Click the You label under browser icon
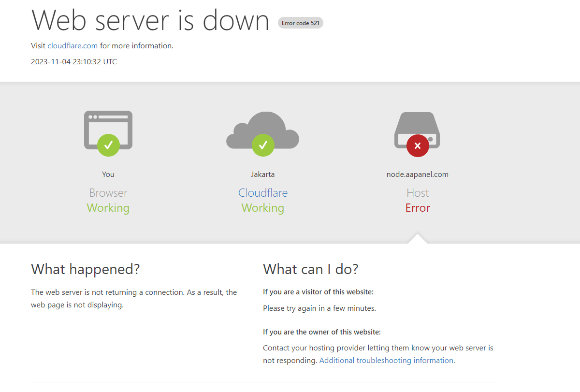This screenshot has width=580, height=392. pos(108,174)
